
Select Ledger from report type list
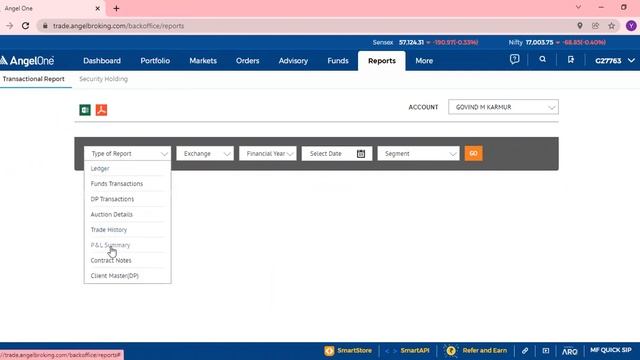tap(127, 169)
